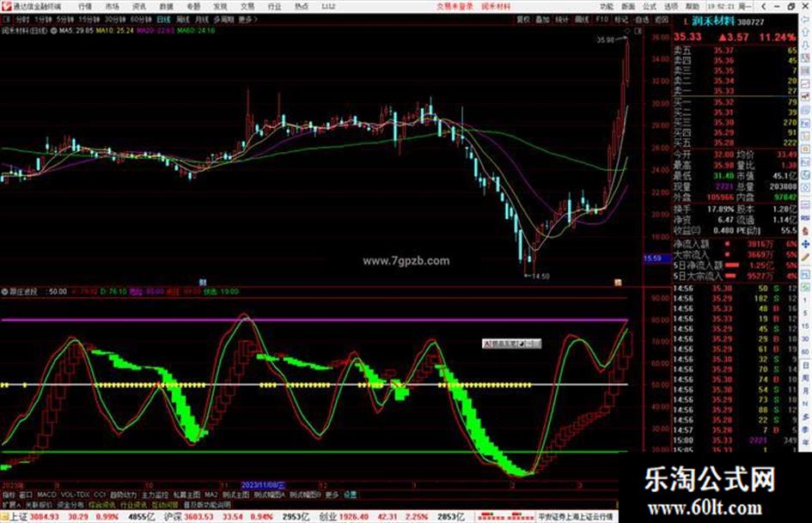This screenshot has width=812, height=523.
Task: Expand the 扩展 panel toggle
Action: [x=11, y=504]
